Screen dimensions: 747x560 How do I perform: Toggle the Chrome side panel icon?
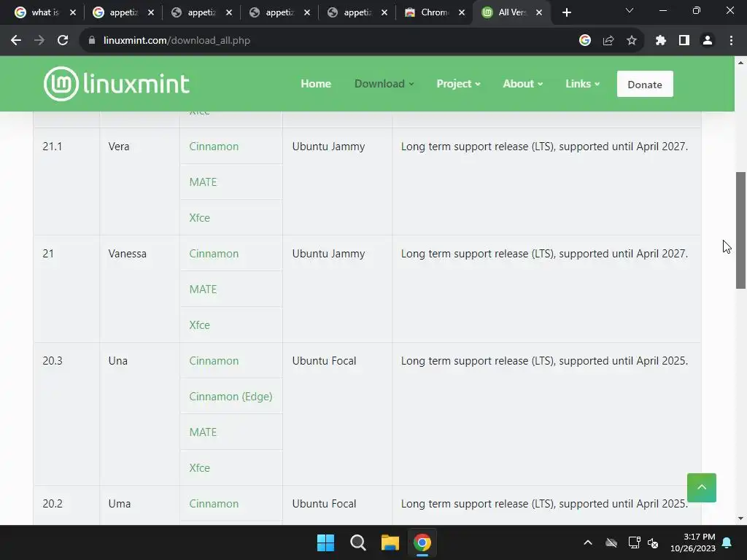coord(684,41)
